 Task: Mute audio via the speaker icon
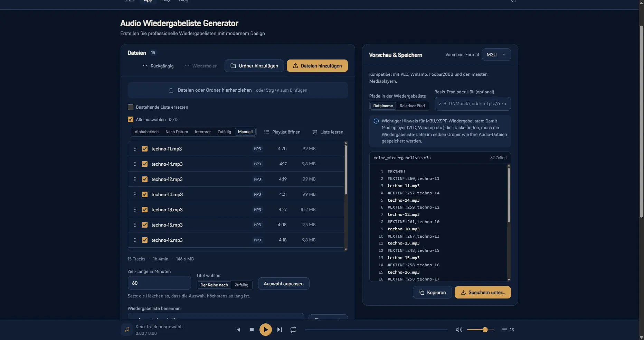[x=459, y=330]
